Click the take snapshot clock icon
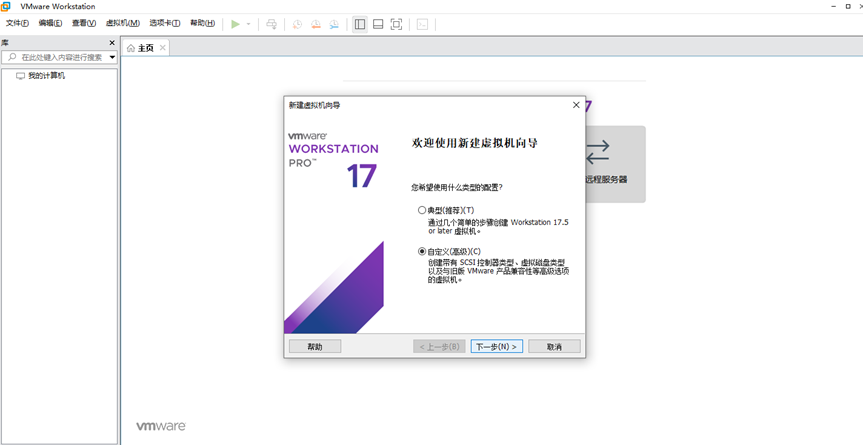This screenshot has width=863, height=445. click(297, 24)
